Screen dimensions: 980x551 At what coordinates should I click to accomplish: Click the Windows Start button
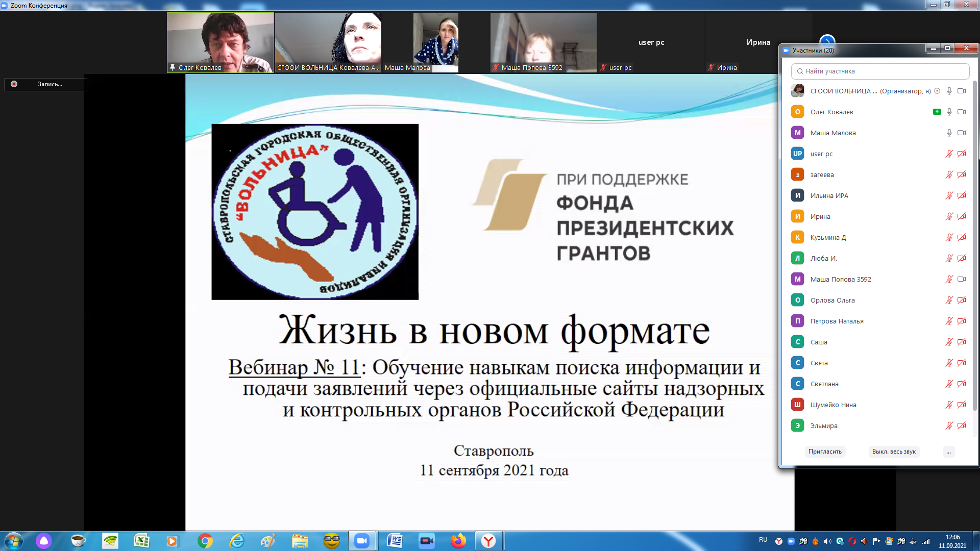coord(14,541)
